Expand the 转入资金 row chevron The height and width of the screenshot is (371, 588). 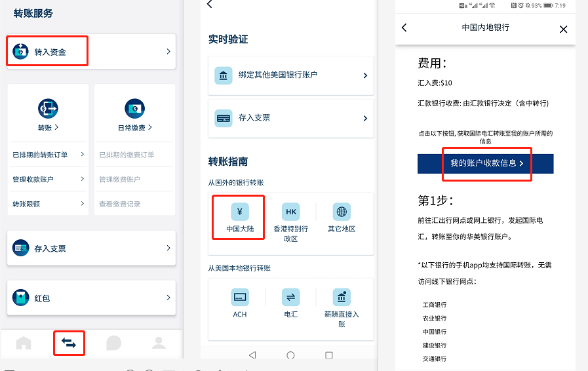pyautogui.click(x=168, y=51)
